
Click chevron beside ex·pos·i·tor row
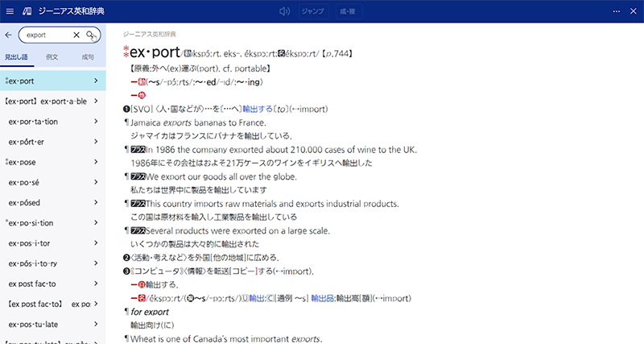pos(96,243)
